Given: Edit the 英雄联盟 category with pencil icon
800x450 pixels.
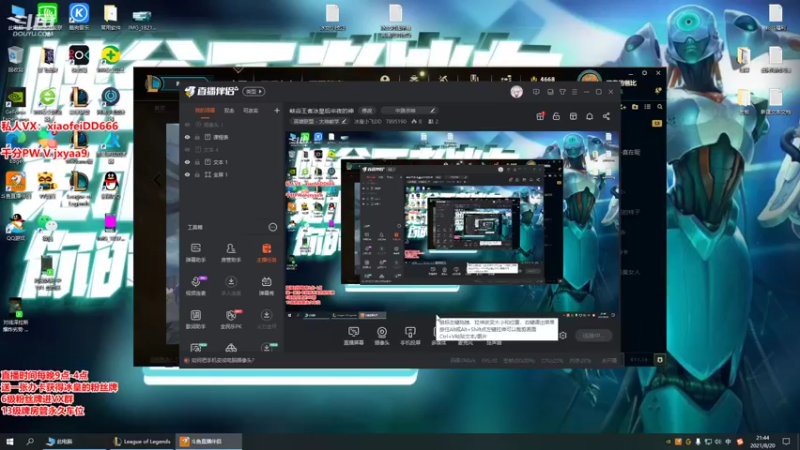Looking at the screenshot, I should (x=344, y=121).
